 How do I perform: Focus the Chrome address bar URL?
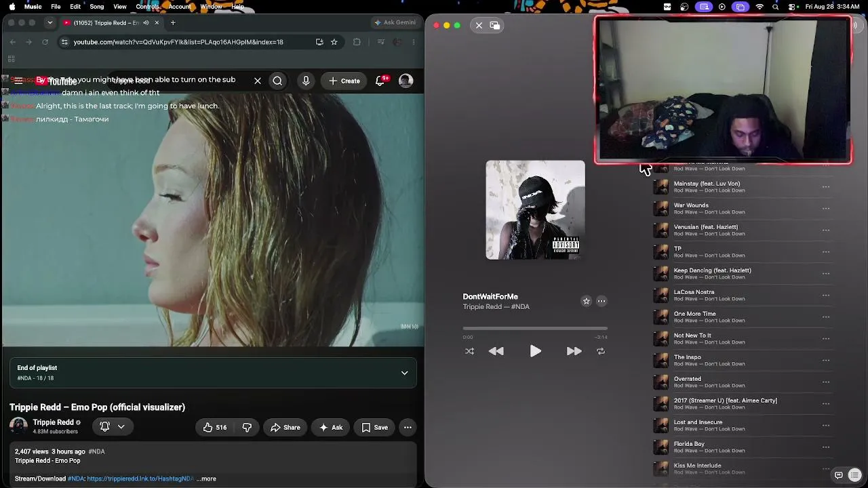point(178,42)
